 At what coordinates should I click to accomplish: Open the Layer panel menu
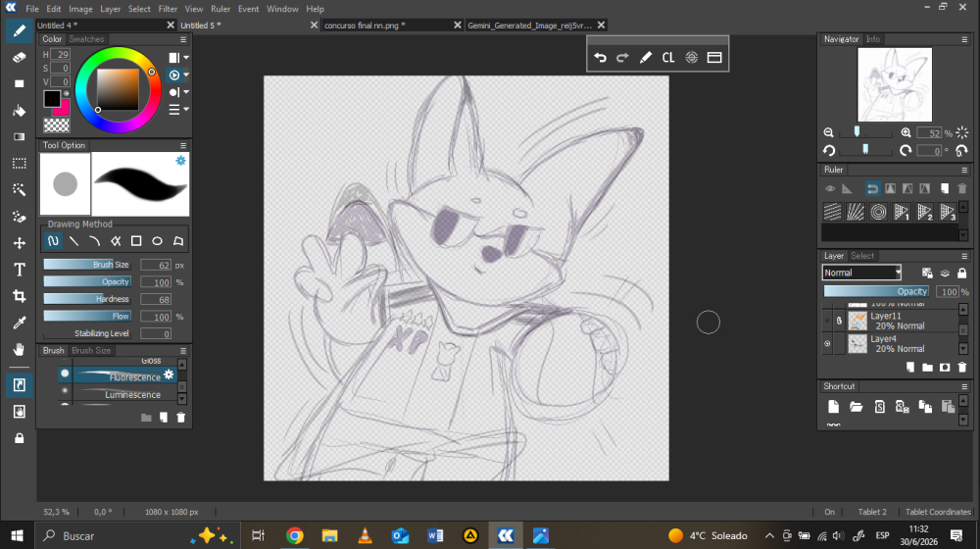point(964,257)
